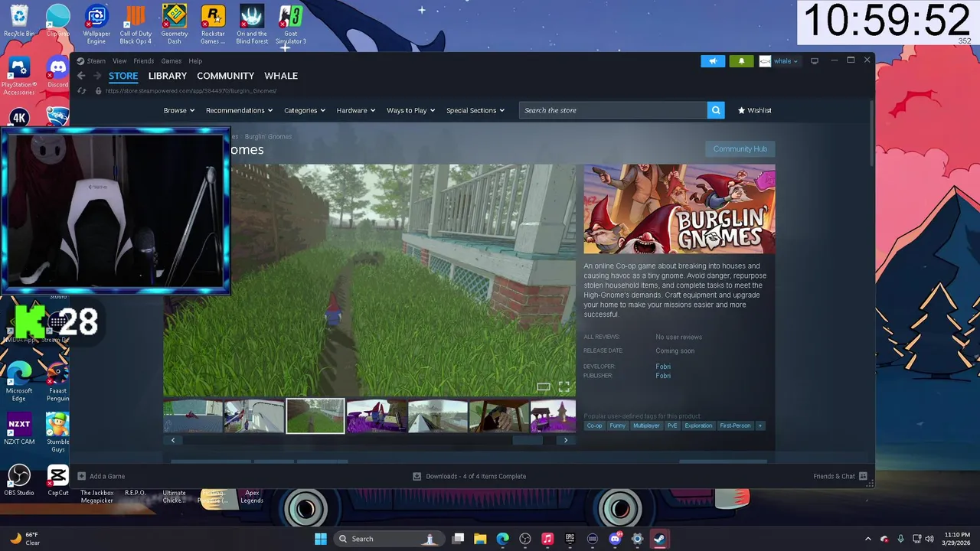The image size is (980, 551).
Task: Open Microsoft Edge desktop shortcut
Action: (x=19, y=381)
